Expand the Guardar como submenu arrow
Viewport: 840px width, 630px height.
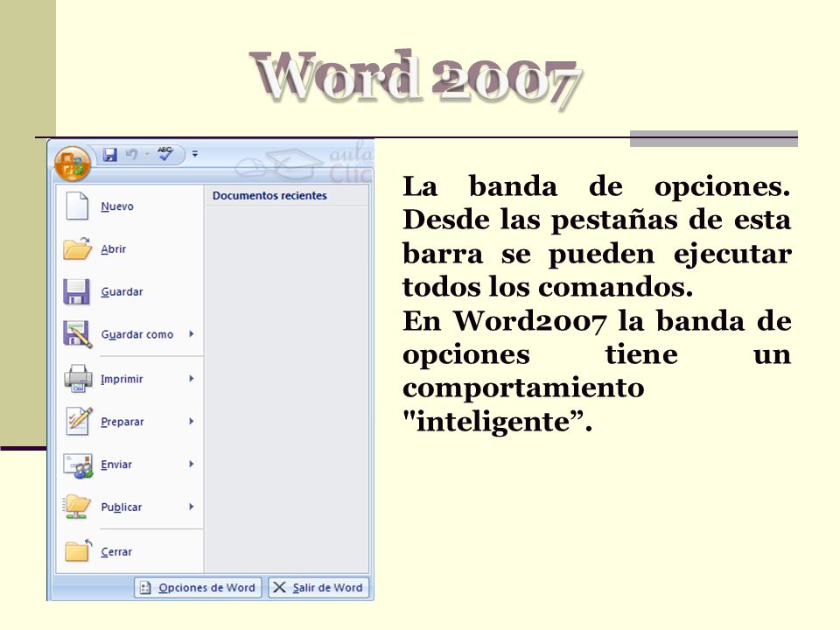tap(192, 333)
